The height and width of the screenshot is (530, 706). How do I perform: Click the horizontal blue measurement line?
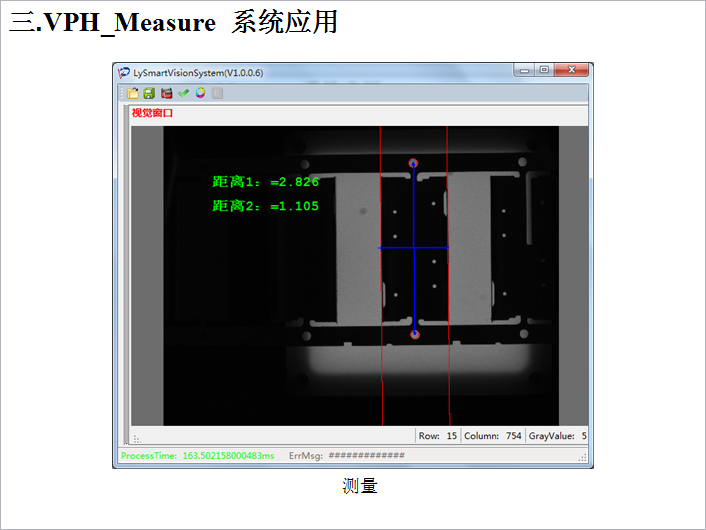coord(395,247)
